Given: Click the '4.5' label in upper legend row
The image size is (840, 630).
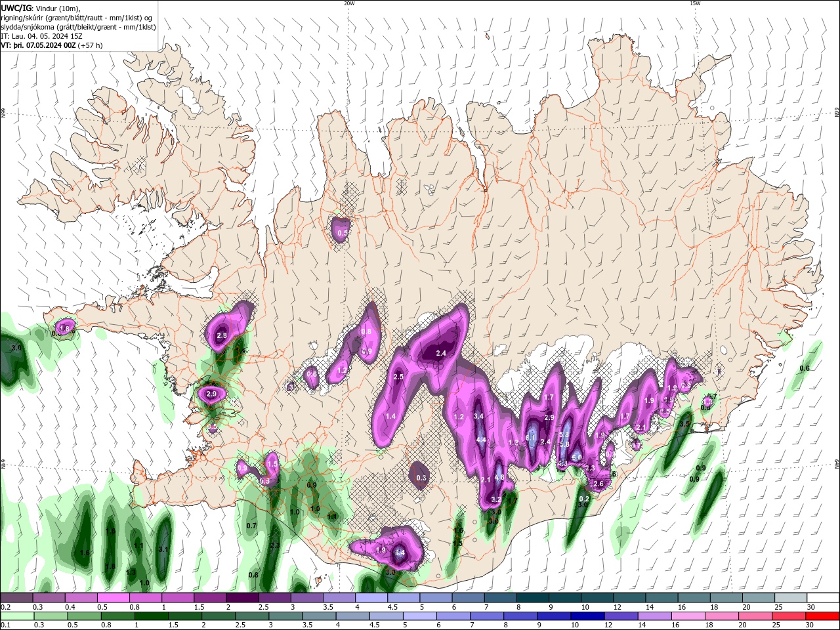Looking at the screenshot, I should click(392, 607).
